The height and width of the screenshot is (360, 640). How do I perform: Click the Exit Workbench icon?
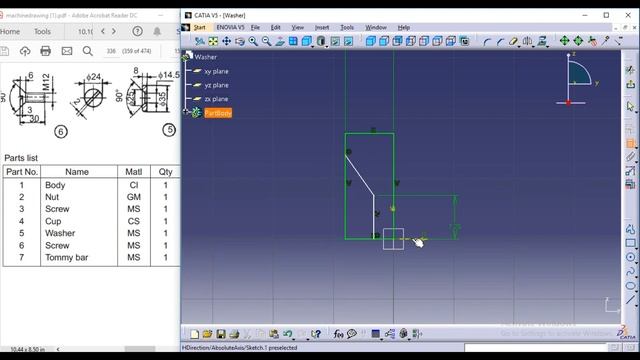(x=630, y=84)
